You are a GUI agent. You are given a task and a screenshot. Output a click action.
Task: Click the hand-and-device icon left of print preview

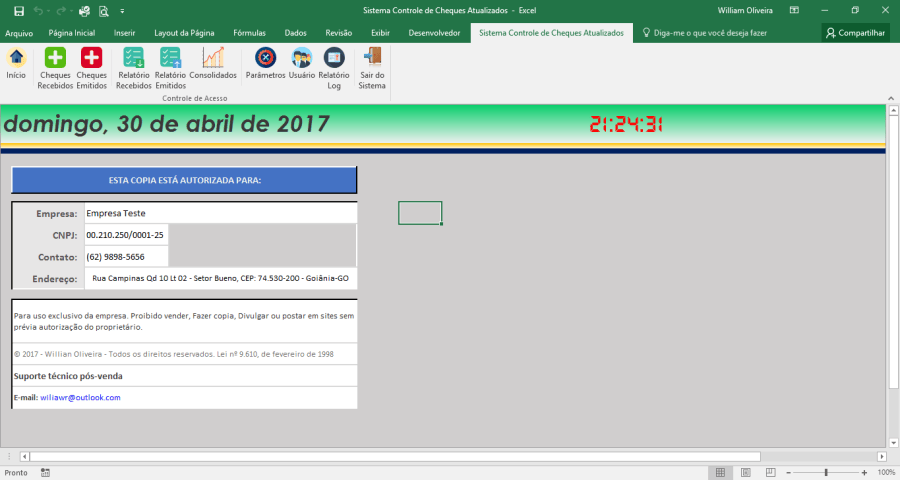pos(84,11)
